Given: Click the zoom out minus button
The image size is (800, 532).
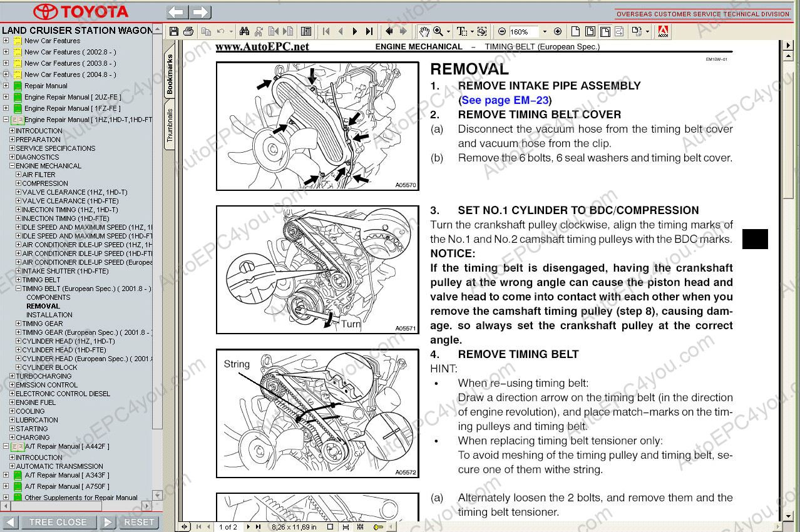Looking at the screenshot, I should [502, 31].
